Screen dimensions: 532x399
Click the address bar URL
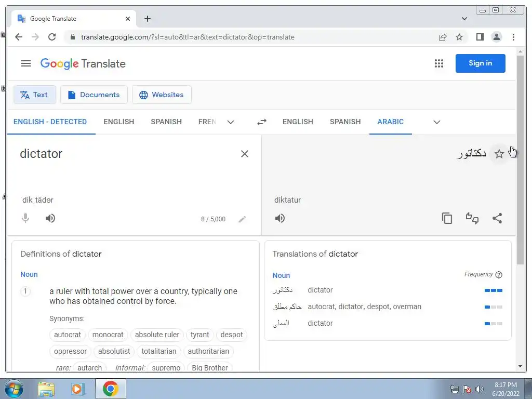point(187,37)
